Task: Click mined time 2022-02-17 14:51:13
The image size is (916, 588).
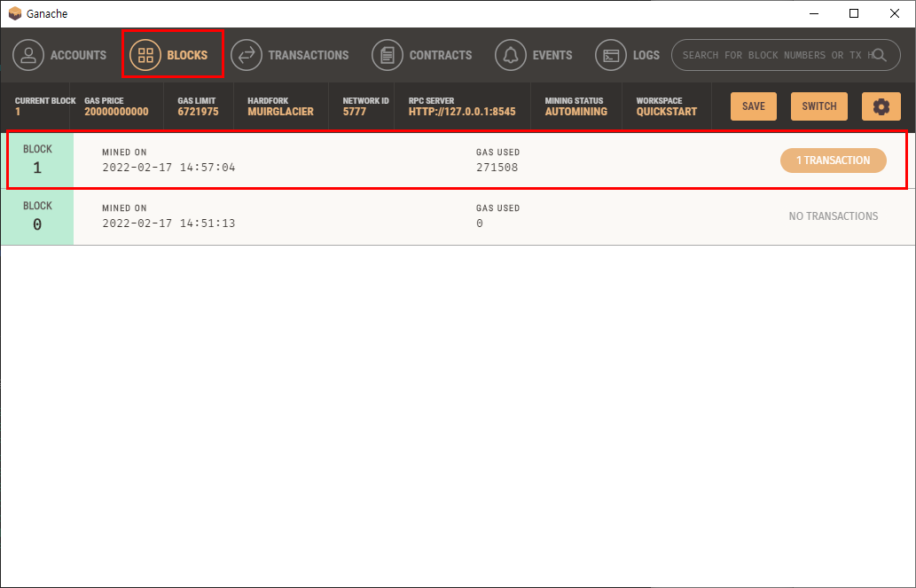Action: pyautogui.click(x=168, y=223)
